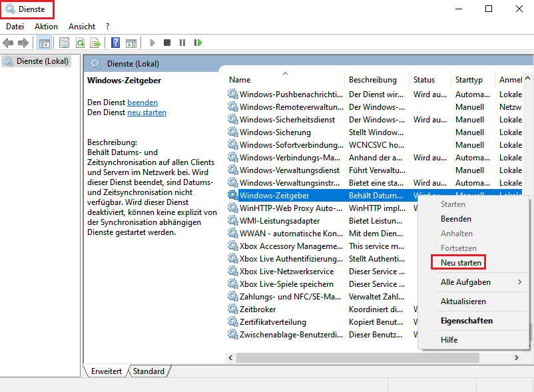This screenshot has height=392, width=534.
Task: Choose Neu starten from the context menu
Action: point(461,263)
